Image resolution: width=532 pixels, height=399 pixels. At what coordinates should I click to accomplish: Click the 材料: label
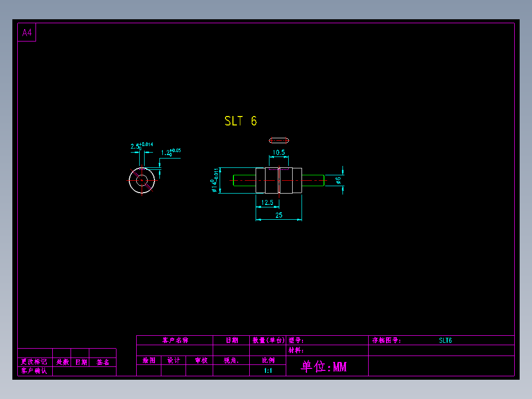coord(296,350)
